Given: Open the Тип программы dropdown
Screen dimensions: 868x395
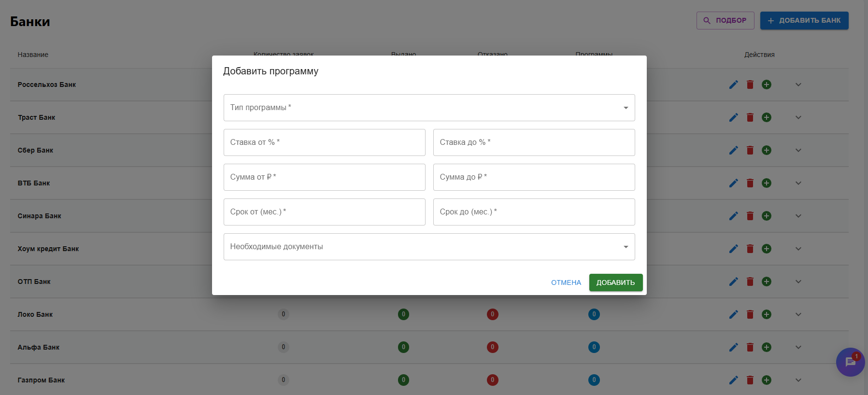Looking at the screenshot, I should click(x=429, y=108).
